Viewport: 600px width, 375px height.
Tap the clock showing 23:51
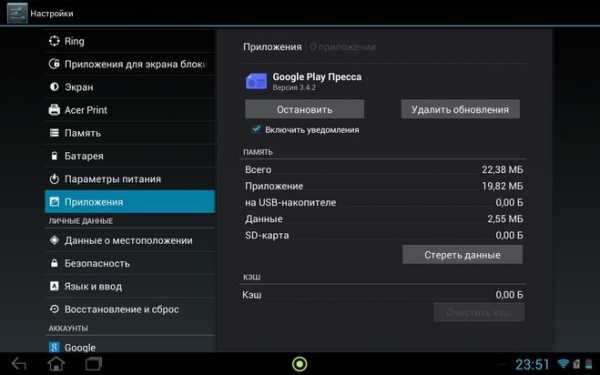pyautogui.click(x=532, y=364)
